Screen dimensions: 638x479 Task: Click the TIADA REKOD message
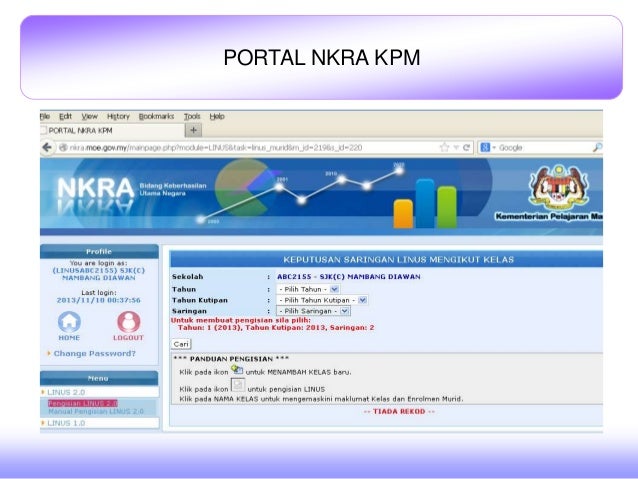tap(399, 411)
